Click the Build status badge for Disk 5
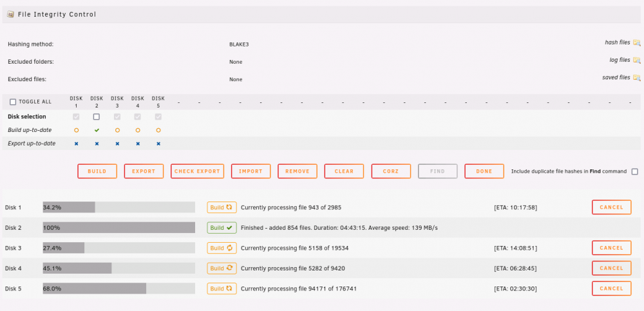Image resolution: width=644 pixels, height=311 pixels. click(x=222, y=289)
